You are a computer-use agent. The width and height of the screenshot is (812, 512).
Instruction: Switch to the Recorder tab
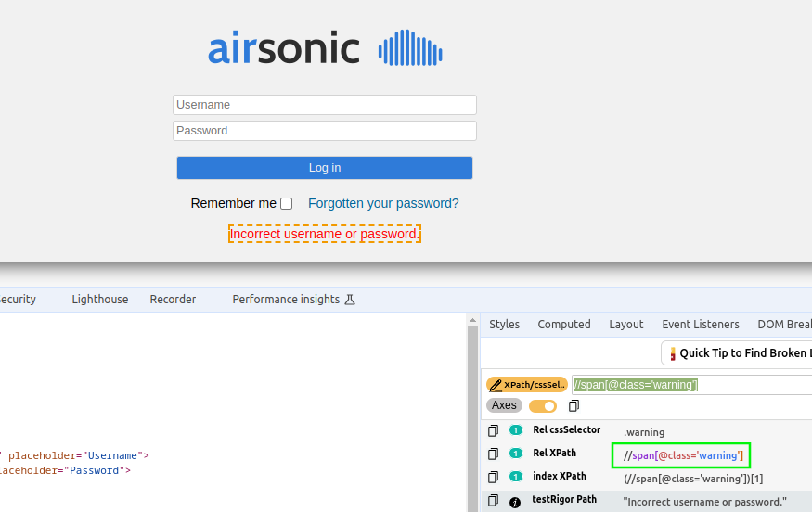(173, 300)
